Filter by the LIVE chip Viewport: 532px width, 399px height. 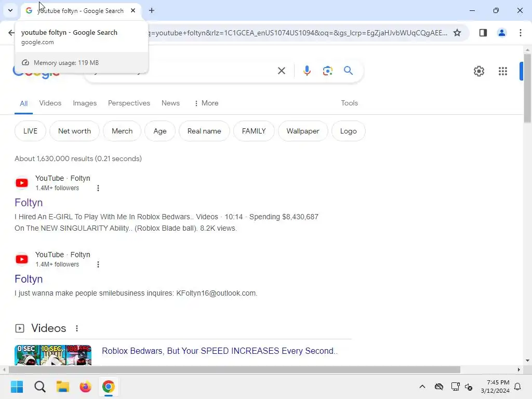tap(30, 131)
